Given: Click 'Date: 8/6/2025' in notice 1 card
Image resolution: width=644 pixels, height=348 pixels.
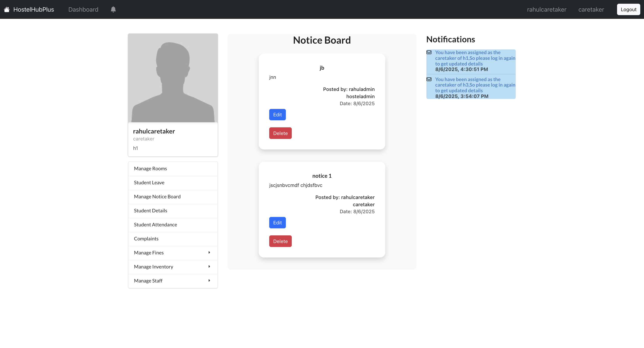Looking at the screenshot, I should click(x=357, y=212).
